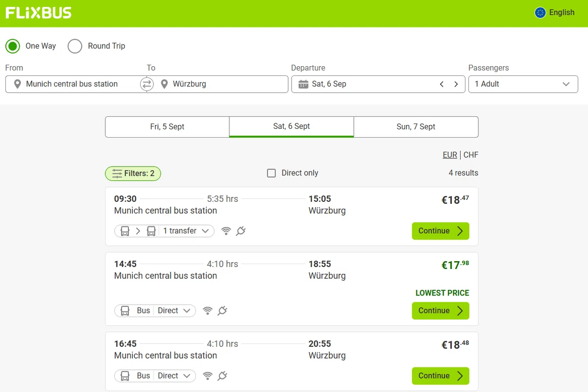Screen dimensions: 588x392
Task: Click 5:35 hrs duration text
Action: (222, 199)
